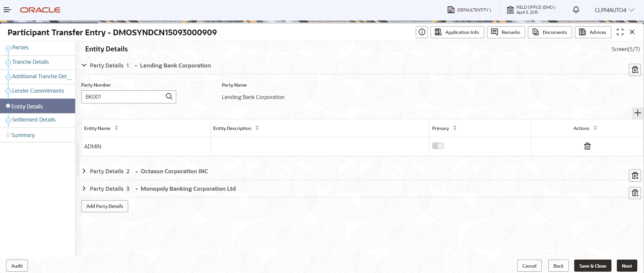
Task: Go to the Parties step
Action: point(20,48)
